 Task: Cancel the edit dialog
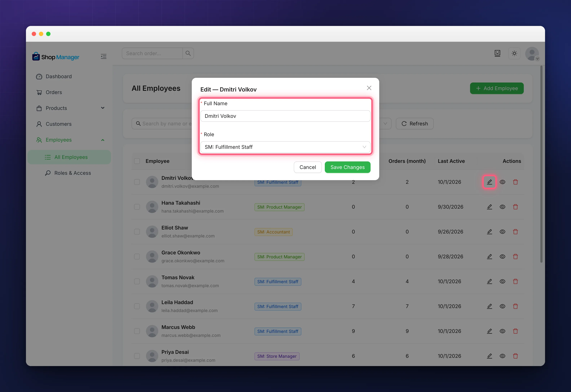pos(308,167)
